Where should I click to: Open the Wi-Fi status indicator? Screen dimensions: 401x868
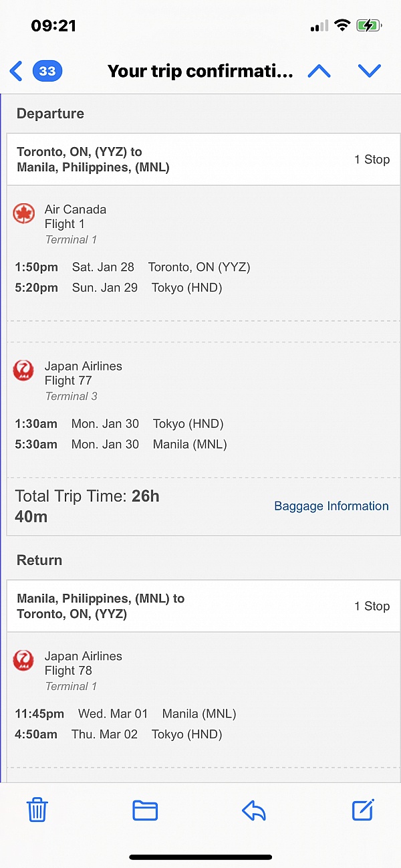coord(343,25)
